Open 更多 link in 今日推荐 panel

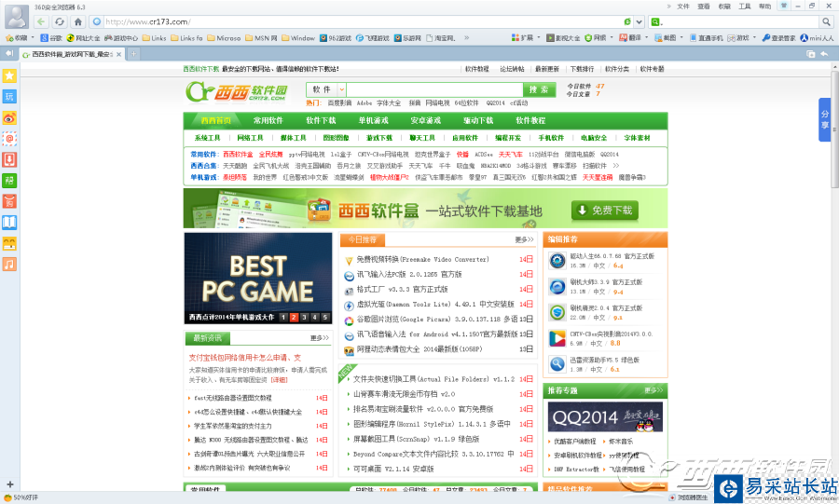click(x=524, y=239)
